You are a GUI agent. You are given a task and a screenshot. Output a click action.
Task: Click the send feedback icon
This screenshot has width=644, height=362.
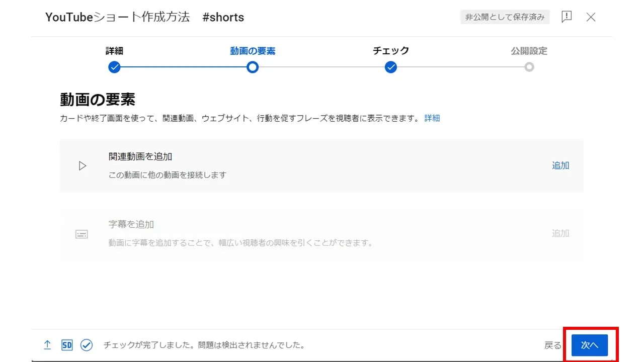click(567, 17)
